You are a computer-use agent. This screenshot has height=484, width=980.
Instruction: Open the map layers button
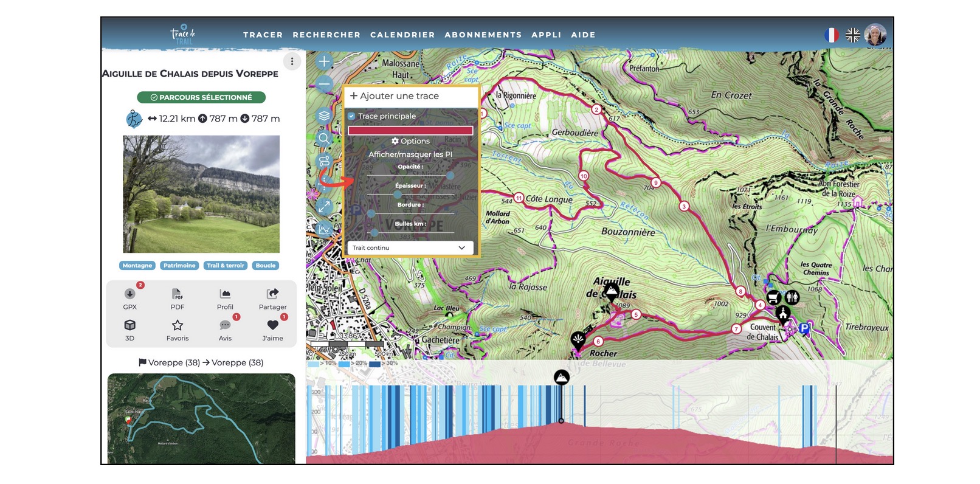tap(324, 116)
